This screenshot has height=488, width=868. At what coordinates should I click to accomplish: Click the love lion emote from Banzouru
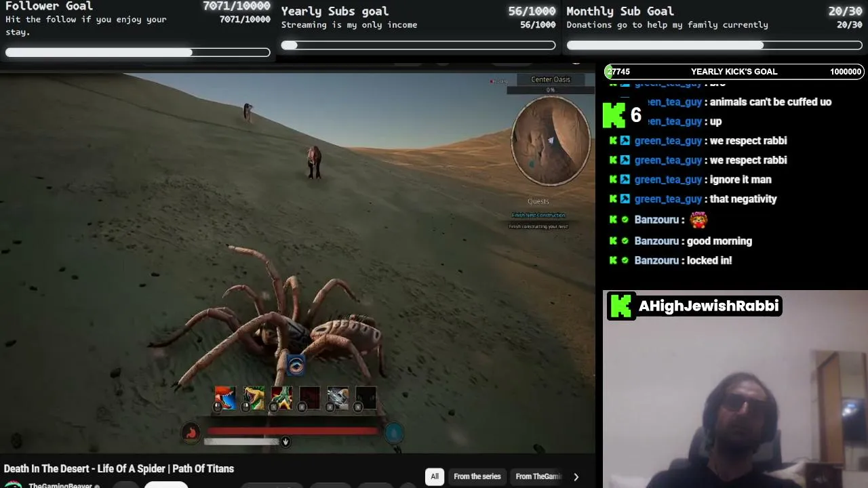698,220
